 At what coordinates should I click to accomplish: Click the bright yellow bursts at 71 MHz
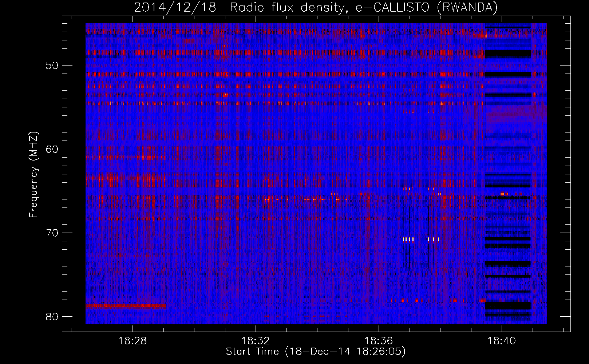click(421, 239)
